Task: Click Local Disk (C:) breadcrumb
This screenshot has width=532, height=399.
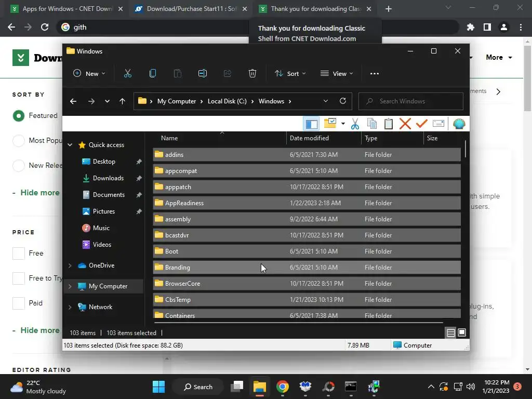Action: pos(227,101)
